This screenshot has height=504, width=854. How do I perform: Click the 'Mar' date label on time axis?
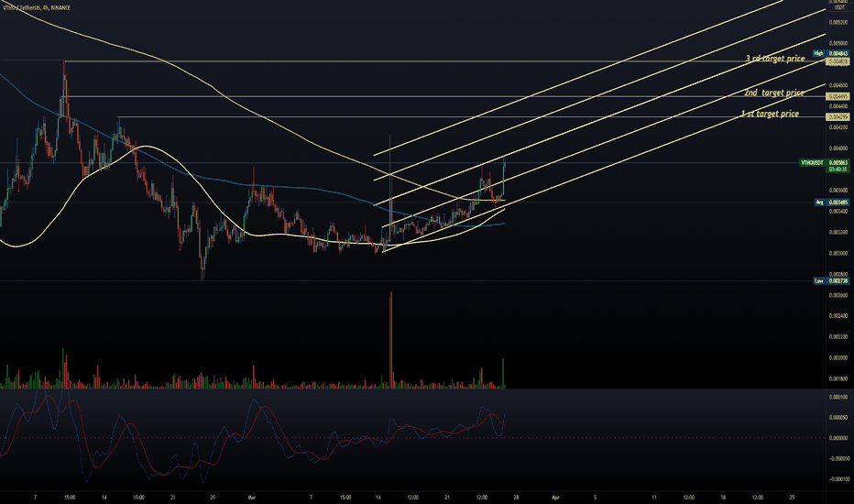click(251, 498)
